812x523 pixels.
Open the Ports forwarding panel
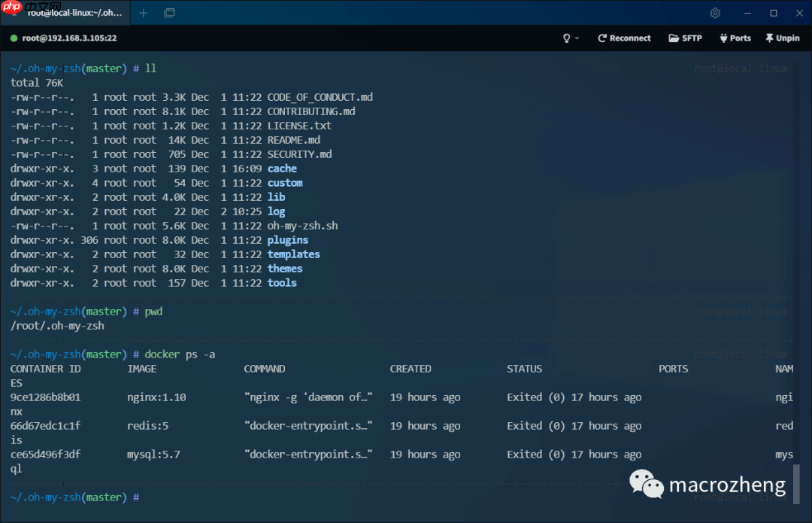(735, 38)
